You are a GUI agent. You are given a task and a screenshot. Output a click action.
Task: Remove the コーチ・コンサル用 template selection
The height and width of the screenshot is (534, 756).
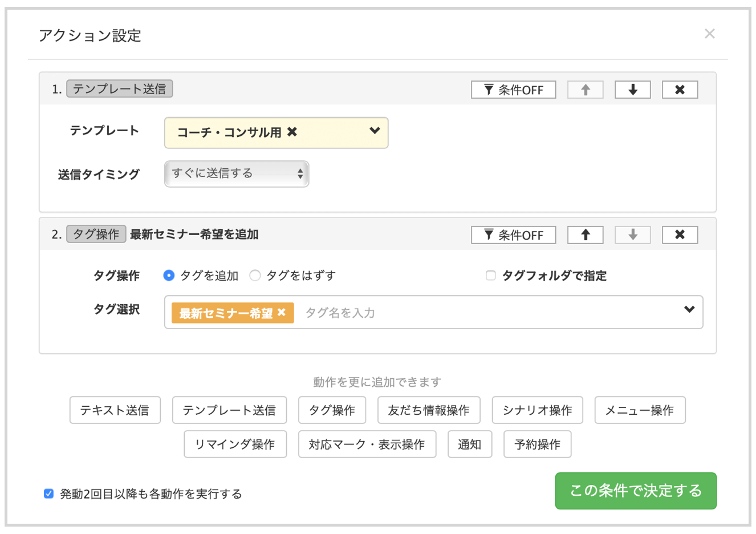coord(292,132)
